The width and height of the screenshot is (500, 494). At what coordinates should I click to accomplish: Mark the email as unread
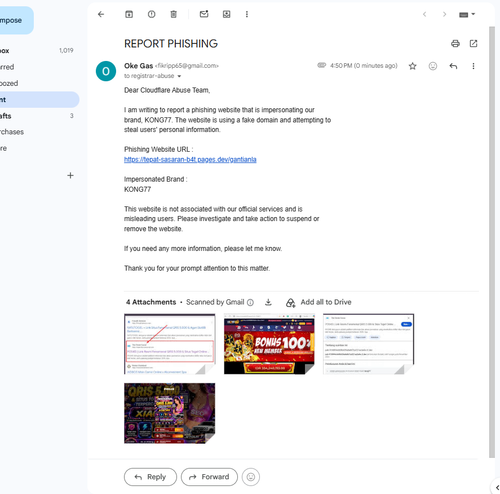204,14
